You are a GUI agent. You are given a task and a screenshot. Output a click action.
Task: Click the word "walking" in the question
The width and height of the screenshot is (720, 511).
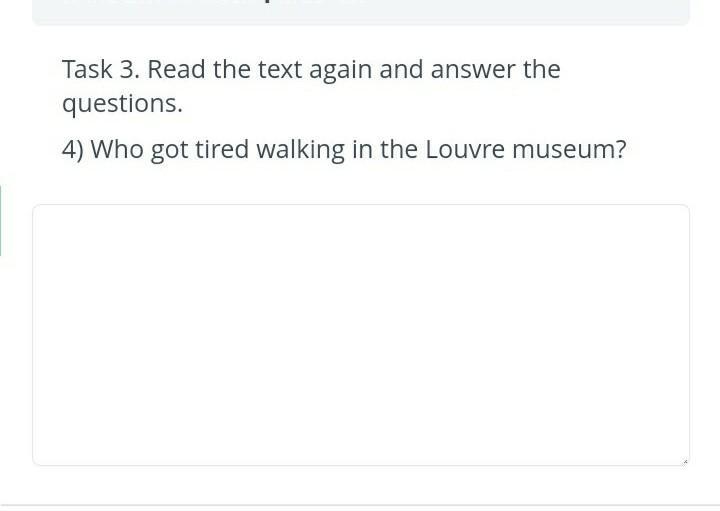(x=301, y=151)
